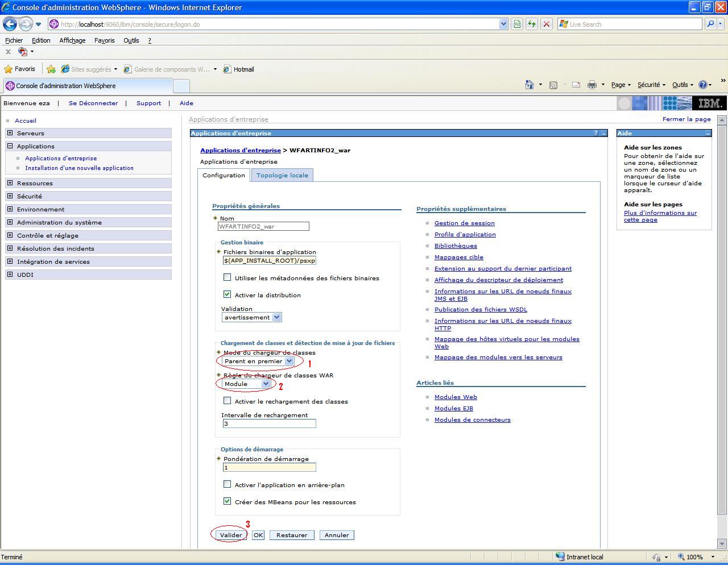Check 'Activer le rechargement des classes'
728x565 pixels.
pos(227,401)
